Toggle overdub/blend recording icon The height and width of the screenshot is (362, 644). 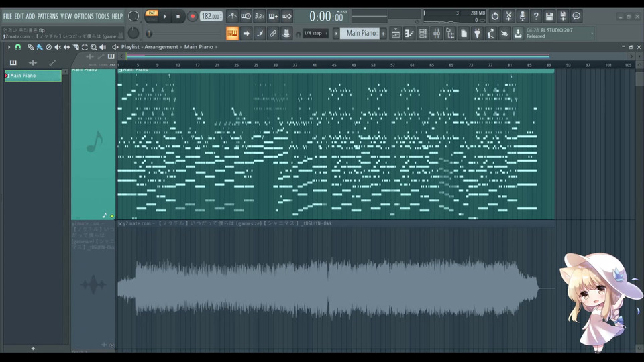tap(273, 16)
